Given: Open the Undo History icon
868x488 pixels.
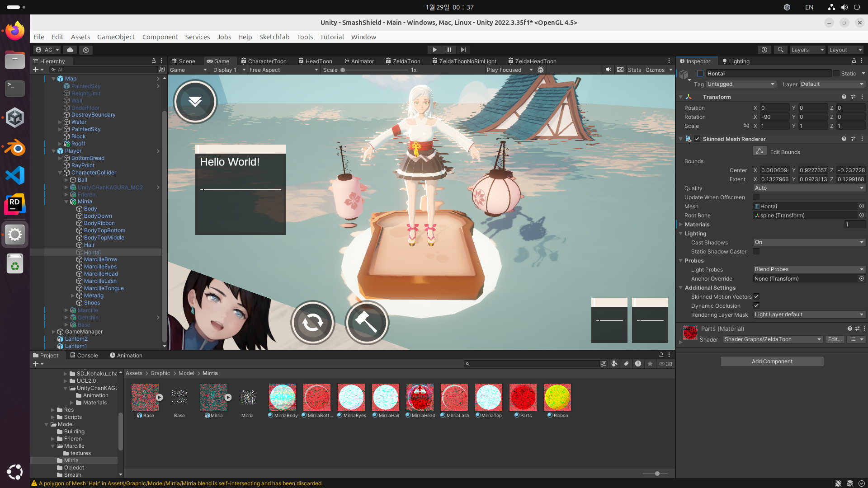Looking at the screenshot, I should [x=764, y=50].
